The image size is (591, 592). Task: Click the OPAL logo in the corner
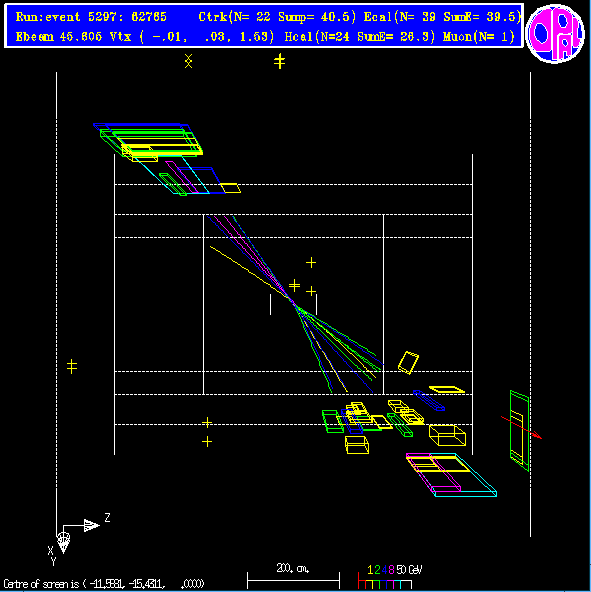coord(554,33)
